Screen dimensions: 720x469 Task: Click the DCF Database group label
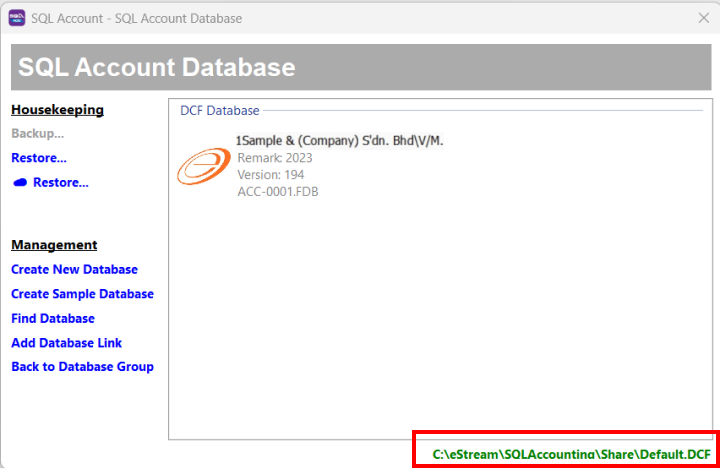coord(219,111)
